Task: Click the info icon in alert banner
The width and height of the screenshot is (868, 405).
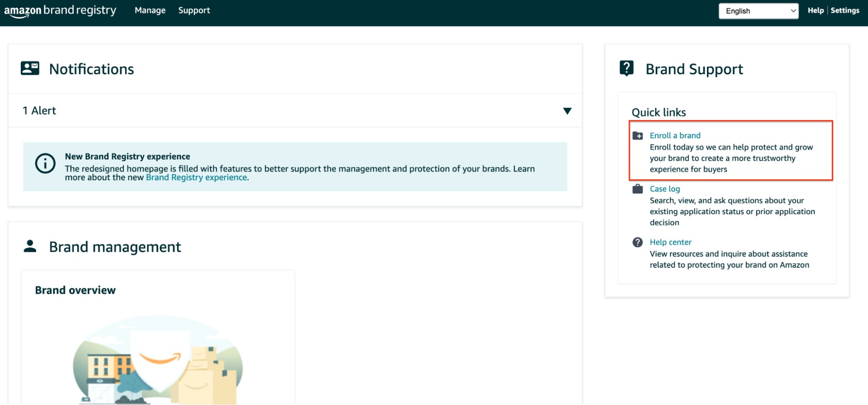Action: (45, 164)
